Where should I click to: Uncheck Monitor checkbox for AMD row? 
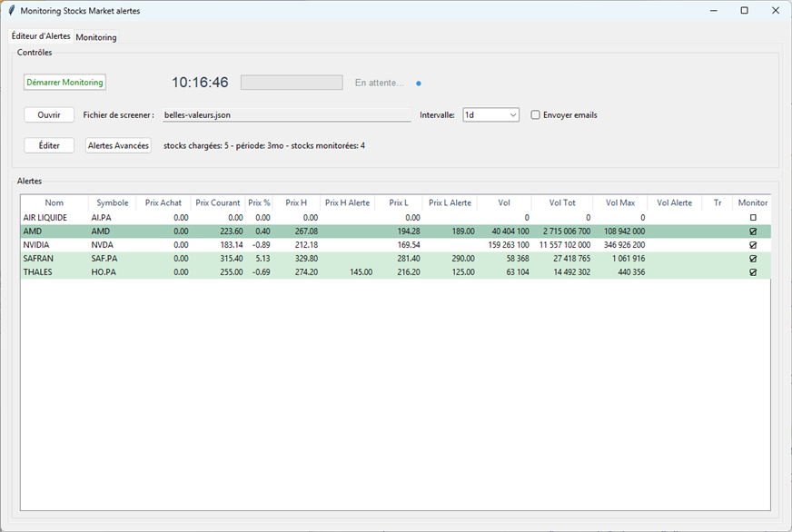tap(752, 232)
